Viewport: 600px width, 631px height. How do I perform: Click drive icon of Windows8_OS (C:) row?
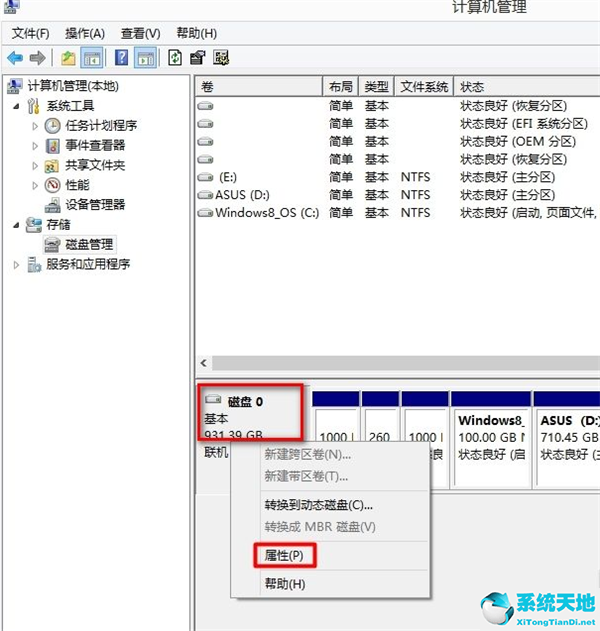(205, 213)
